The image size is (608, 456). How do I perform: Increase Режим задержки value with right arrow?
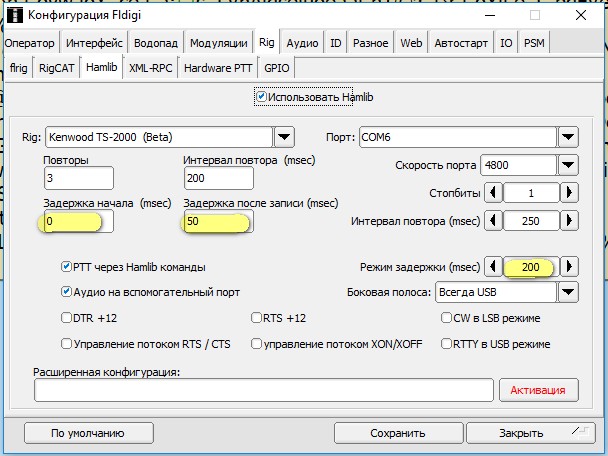(x=569, y=267)
